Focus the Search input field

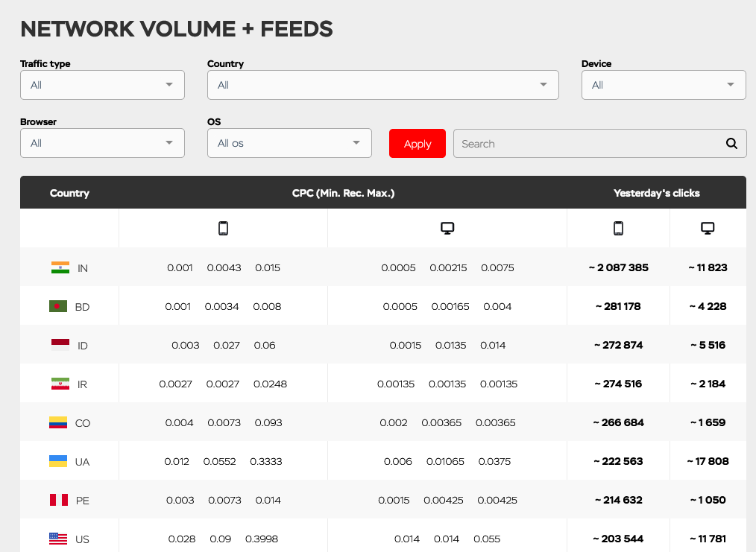(x=589, y=144)
